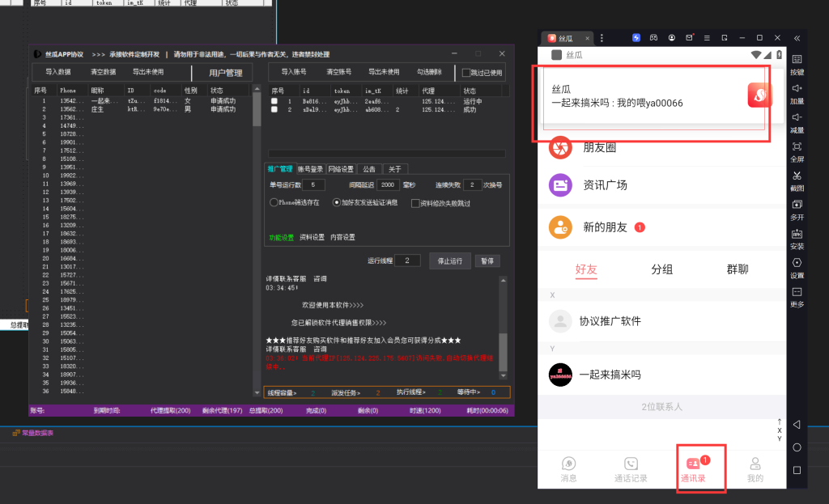Switch to 消息 tab in bottom navigation

[x=569, y=468]
